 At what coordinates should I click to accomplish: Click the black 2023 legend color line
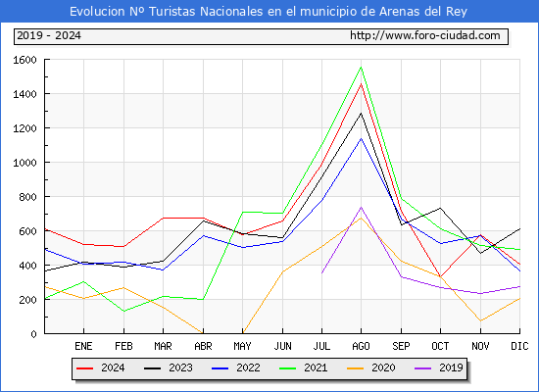pyautogui.click(x=152, y=368)
